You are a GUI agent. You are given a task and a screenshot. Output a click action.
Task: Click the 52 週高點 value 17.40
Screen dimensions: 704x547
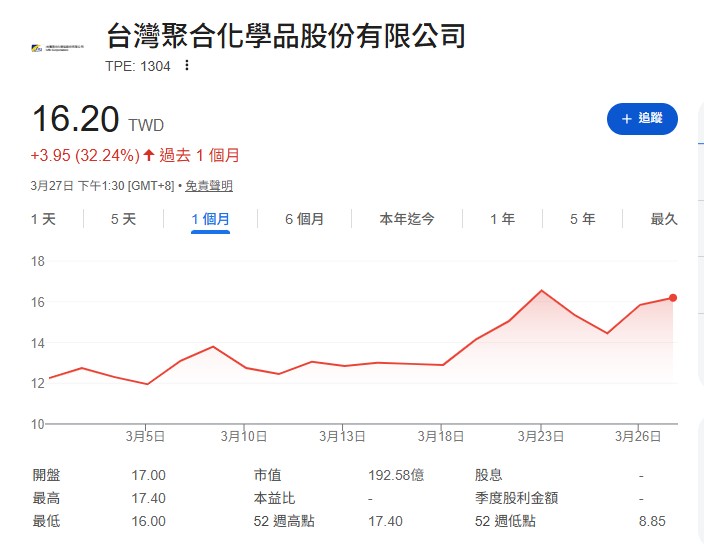coord(385,521)
